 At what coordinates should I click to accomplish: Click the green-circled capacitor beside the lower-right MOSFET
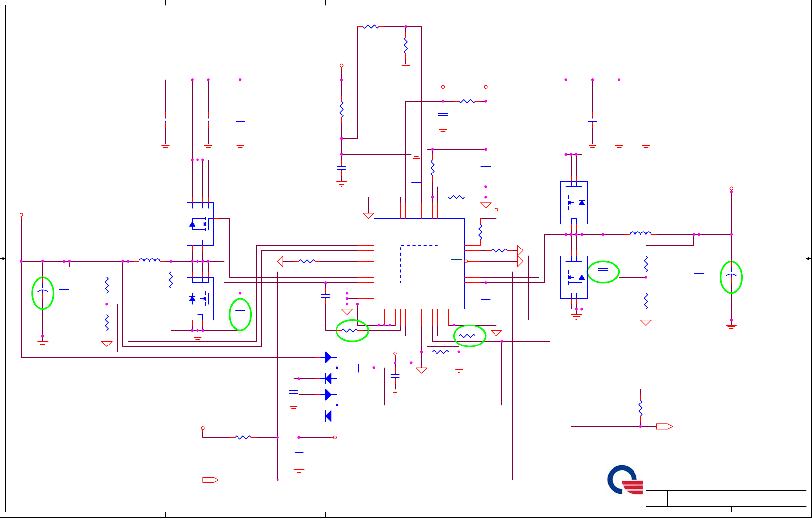tap(603, 272)
